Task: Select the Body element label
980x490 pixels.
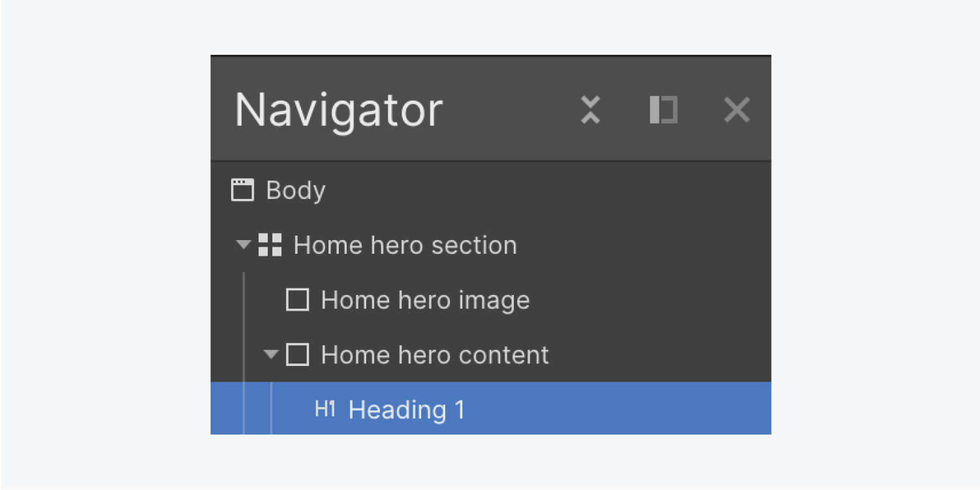Action: (296, 191)
